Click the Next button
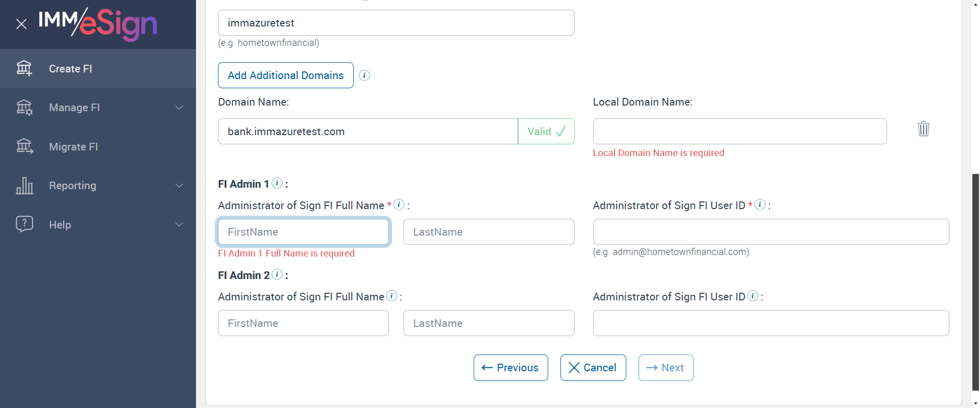Screen dimensions: 980x408 point(666,368)
